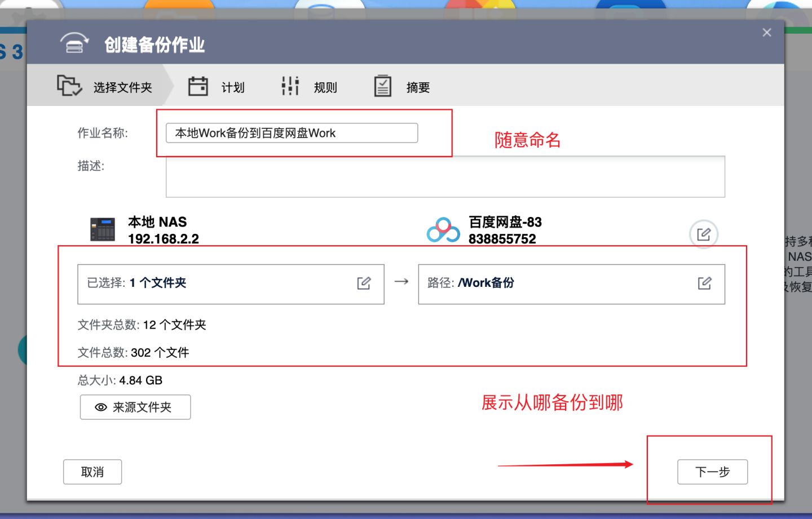
Task: Click the circular edit icon beside 百度网盘-83
Action: click(x=703, y=233)
